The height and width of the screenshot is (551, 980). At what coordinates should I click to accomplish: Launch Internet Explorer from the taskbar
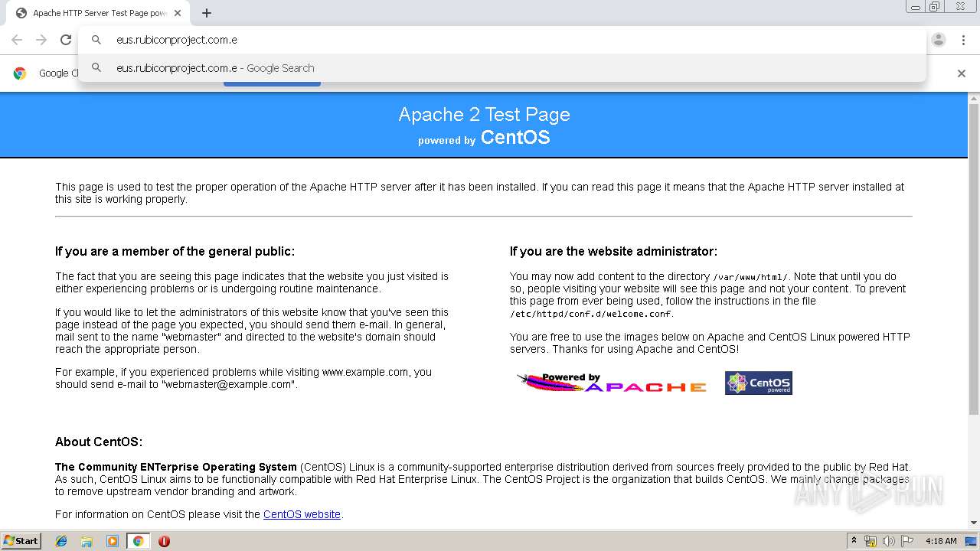click(61, 541)
